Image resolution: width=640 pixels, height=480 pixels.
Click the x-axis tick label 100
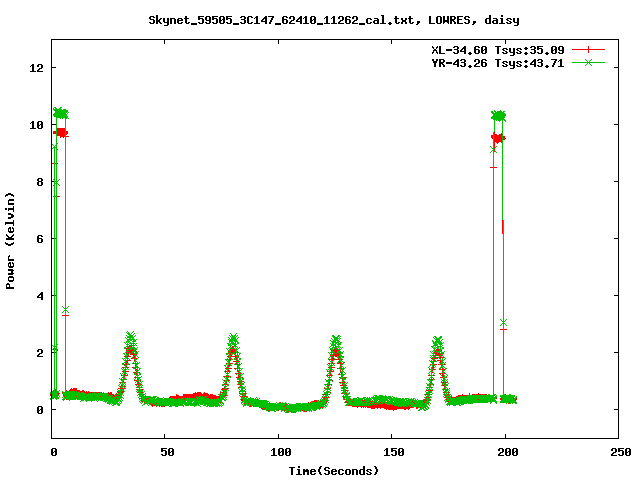[x=281, y=452]
